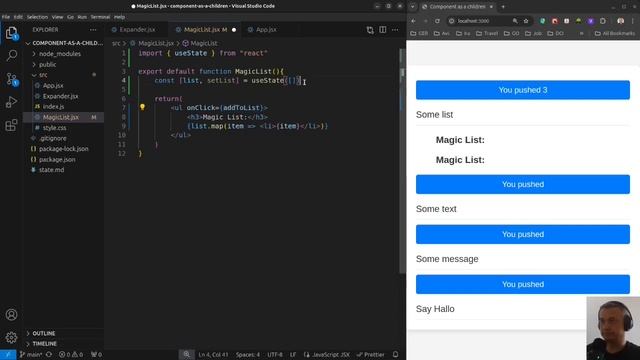
Task: Click the 'You pushed 3' button
Action: pyautogui.click(x=523, y=90)
